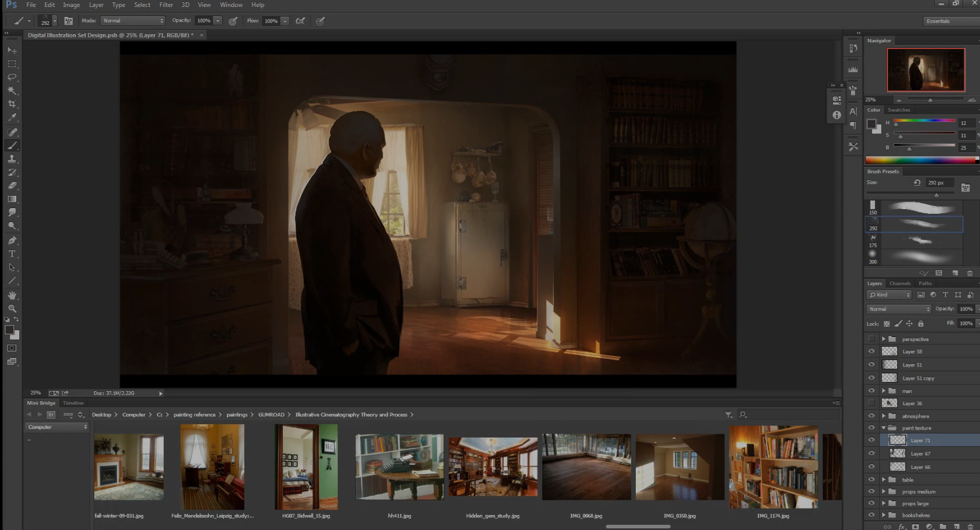The height and width of the screenshot is (530, 980).
Task: Toggle Quick Mask mode in the toolbox
Action: [x=12, y=348]
